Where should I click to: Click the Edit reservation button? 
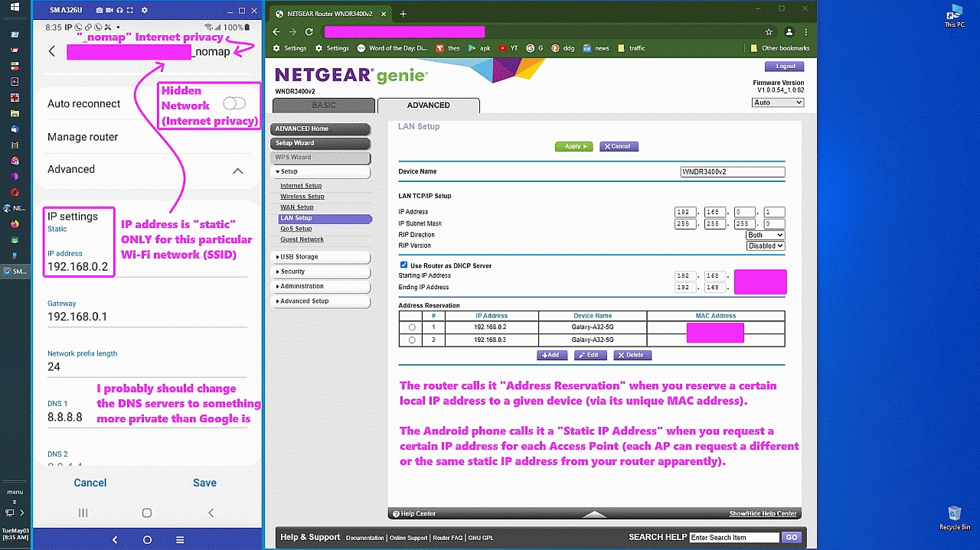[x=591, y=355]
